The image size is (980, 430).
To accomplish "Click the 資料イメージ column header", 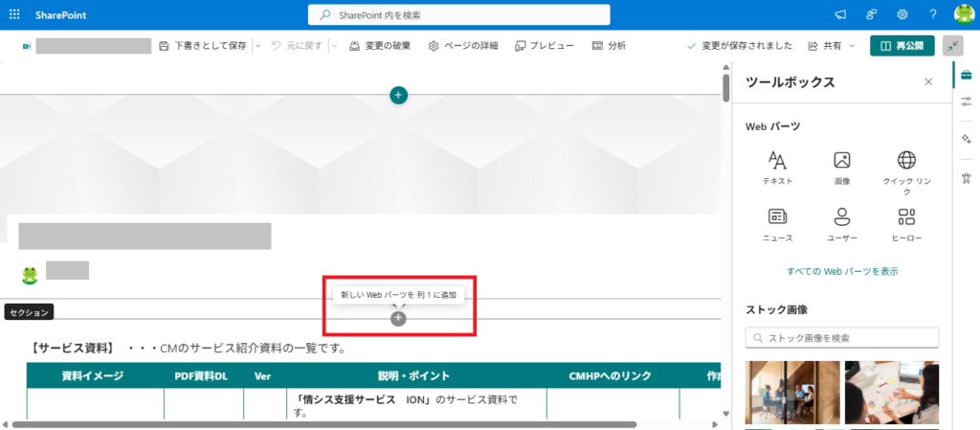I will click(x=92, y=375).
